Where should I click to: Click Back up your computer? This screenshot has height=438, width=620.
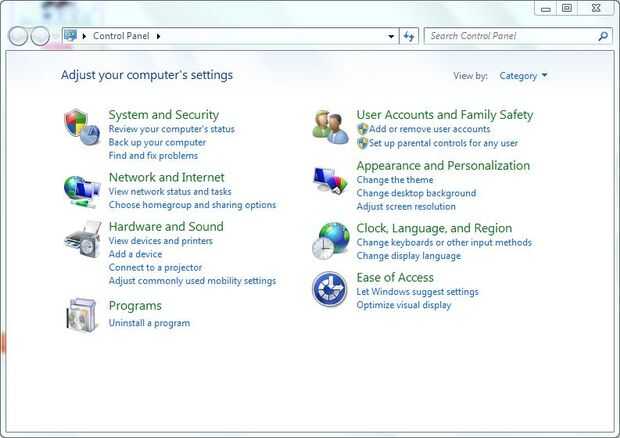(157, 142)
